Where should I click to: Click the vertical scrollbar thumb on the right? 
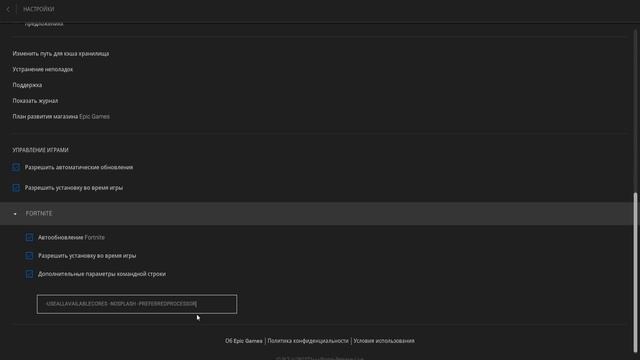pyautogui.click(x=635, y=271)
